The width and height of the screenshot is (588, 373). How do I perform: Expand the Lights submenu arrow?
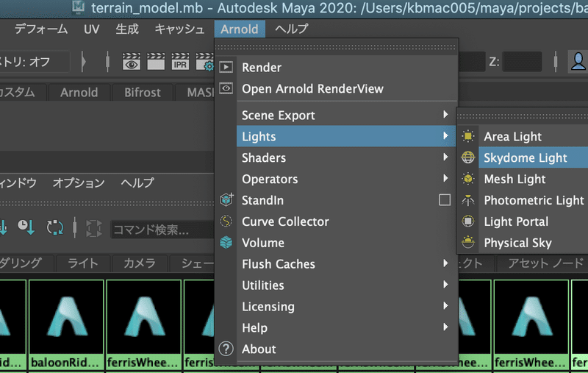(x=445, y=135)
